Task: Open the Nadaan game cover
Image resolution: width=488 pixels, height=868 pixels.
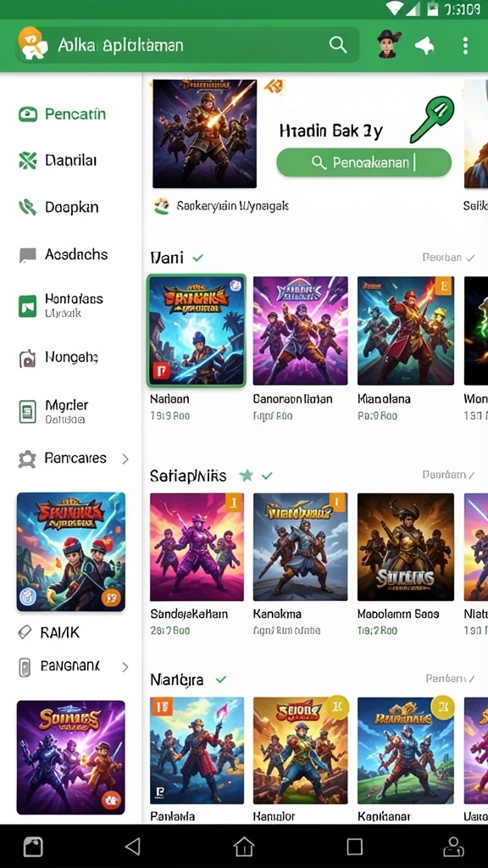Action: pyautogui.click(x=197, y=331)
